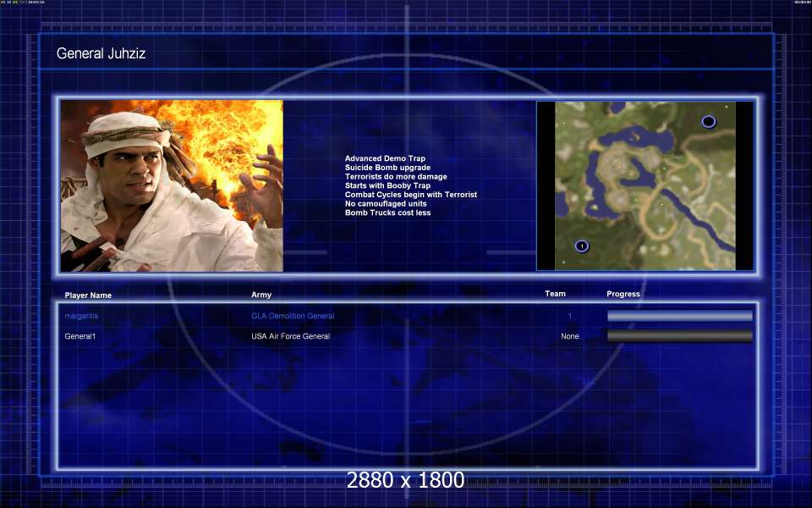
Task: Click 'Combat Cycles begin with Terrorist' line
Action: (411, 195)
